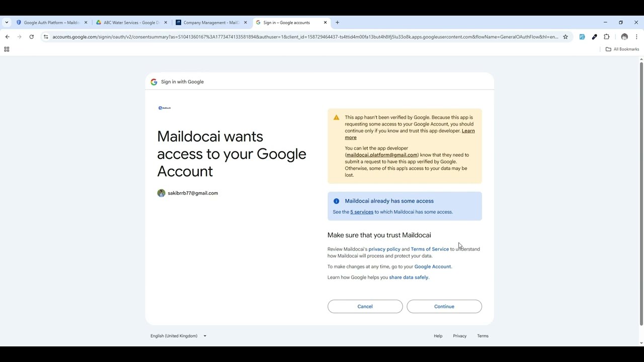Close the Sign in Google accounts tab
644x362 pixels.
pos(325,23)
